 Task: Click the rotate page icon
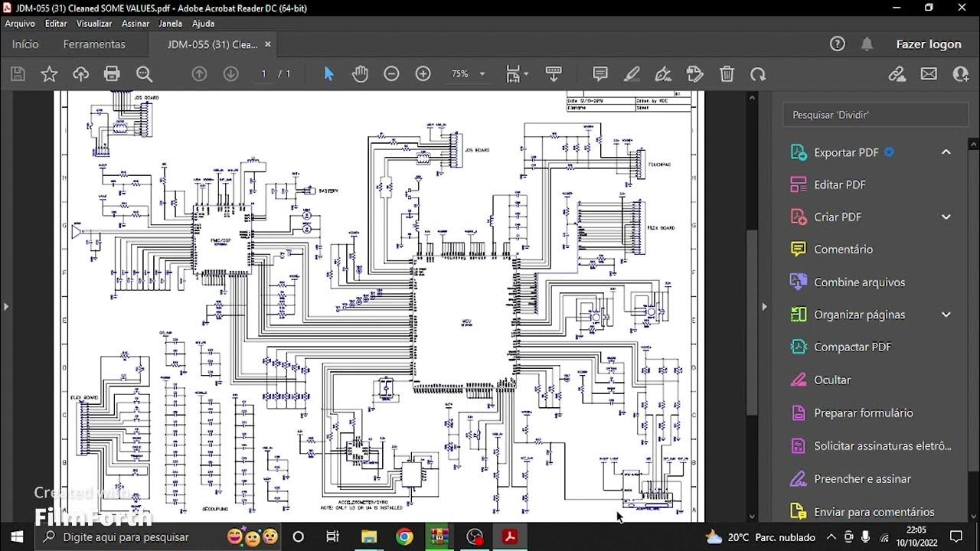tap(758, 74)
